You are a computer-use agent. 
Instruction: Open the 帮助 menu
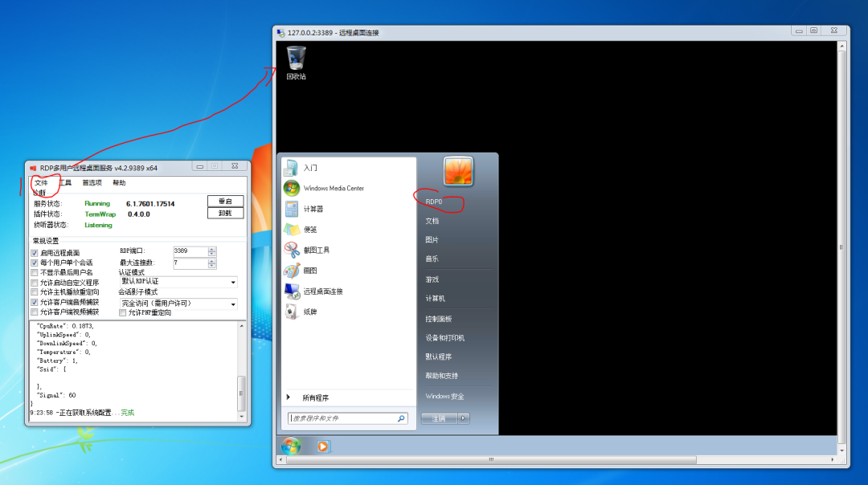point(119,182)
